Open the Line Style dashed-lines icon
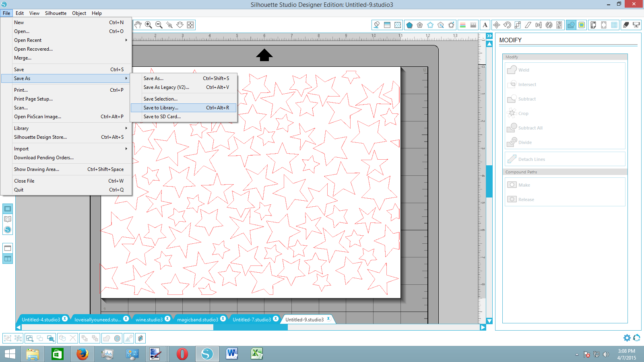This screenshot has height=362, width=644. [x=473, y=25]
